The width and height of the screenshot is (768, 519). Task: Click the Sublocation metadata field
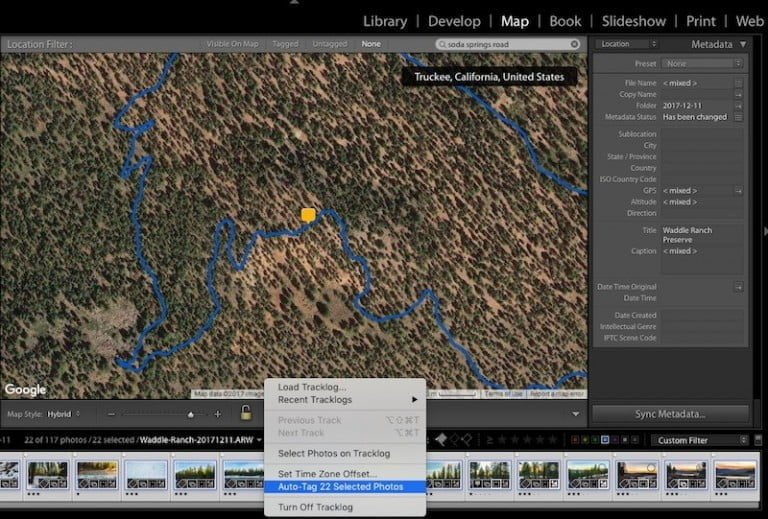pyautogui.click(x=702, y=134)
